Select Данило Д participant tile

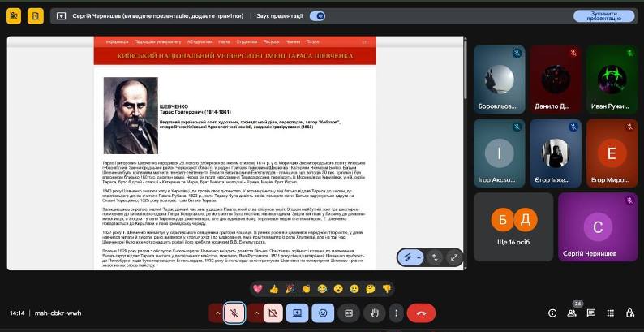[x=556, y=80]
